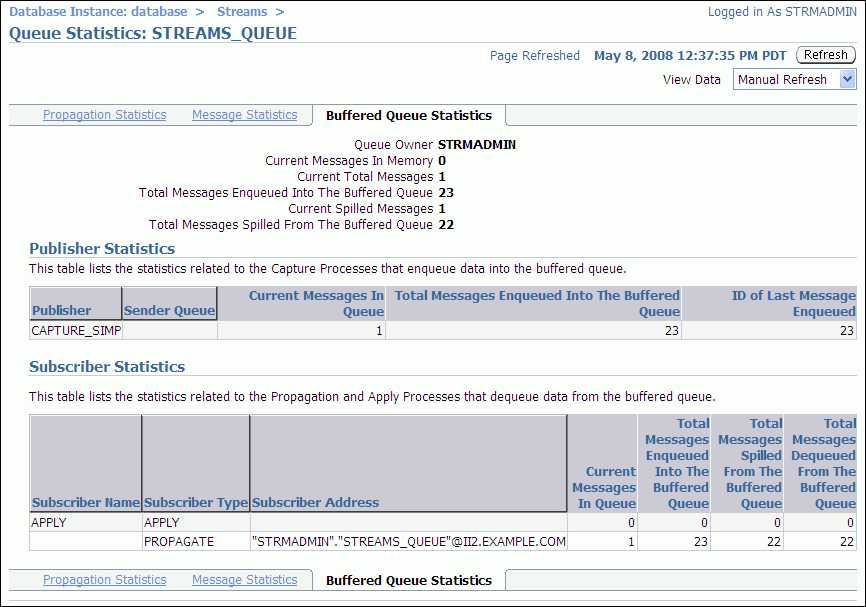Sort the Sender Queue column
This screenshot has width=866, height=607.
tap(168, 311)
